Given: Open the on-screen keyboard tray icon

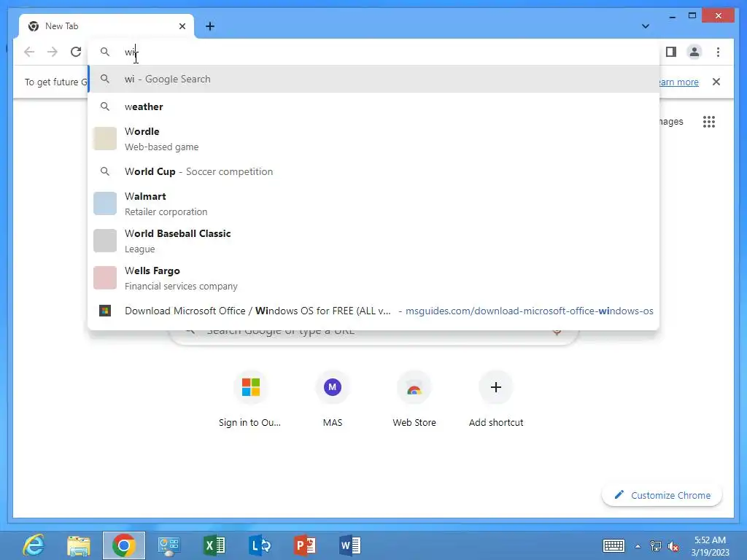Looking at the screenshot, I should (x=614, y=545).
